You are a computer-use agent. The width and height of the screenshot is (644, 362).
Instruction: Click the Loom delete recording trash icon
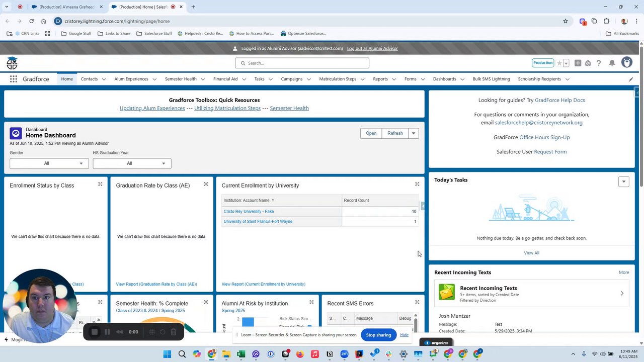[x=174, y=332]
